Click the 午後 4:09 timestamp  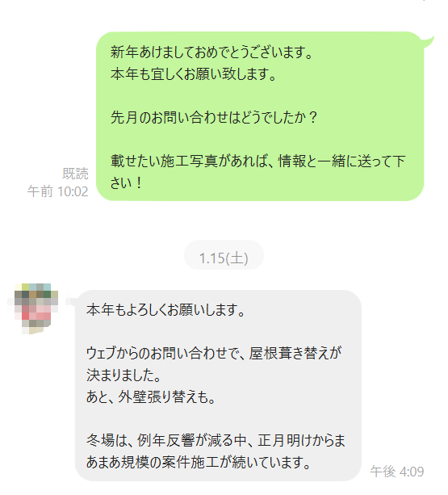tap(397, 472)
